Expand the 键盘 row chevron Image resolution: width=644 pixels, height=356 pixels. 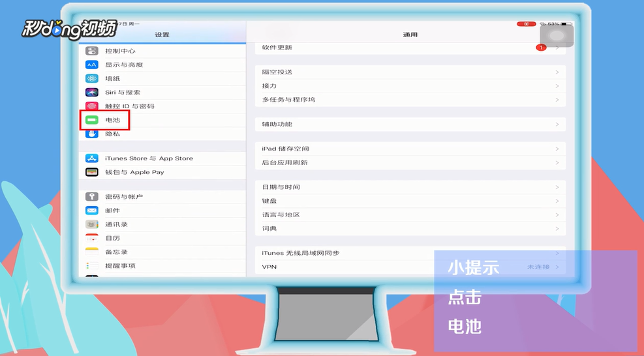point(557,201)
